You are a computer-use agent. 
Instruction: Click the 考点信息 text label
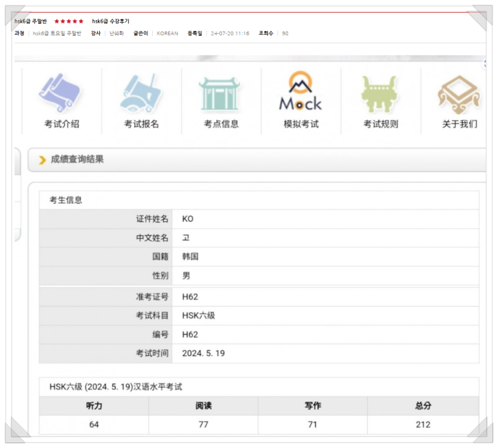(x=221, y=124)
